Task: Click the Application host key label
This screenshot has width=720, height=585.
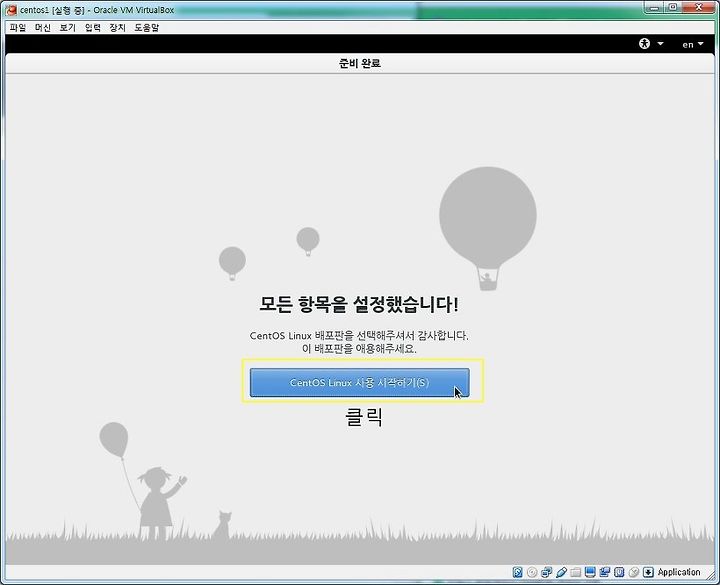Action: click(679, 572)
